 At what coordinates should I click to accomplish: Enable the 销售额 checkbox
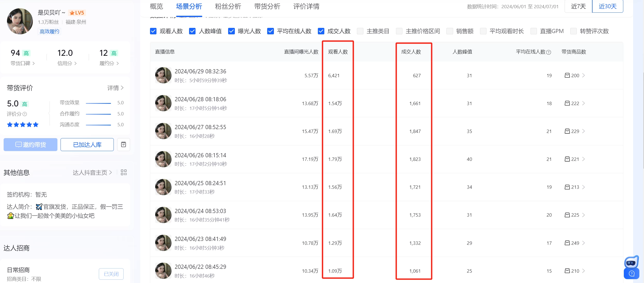pyautogui.click(x=450, y=31)
